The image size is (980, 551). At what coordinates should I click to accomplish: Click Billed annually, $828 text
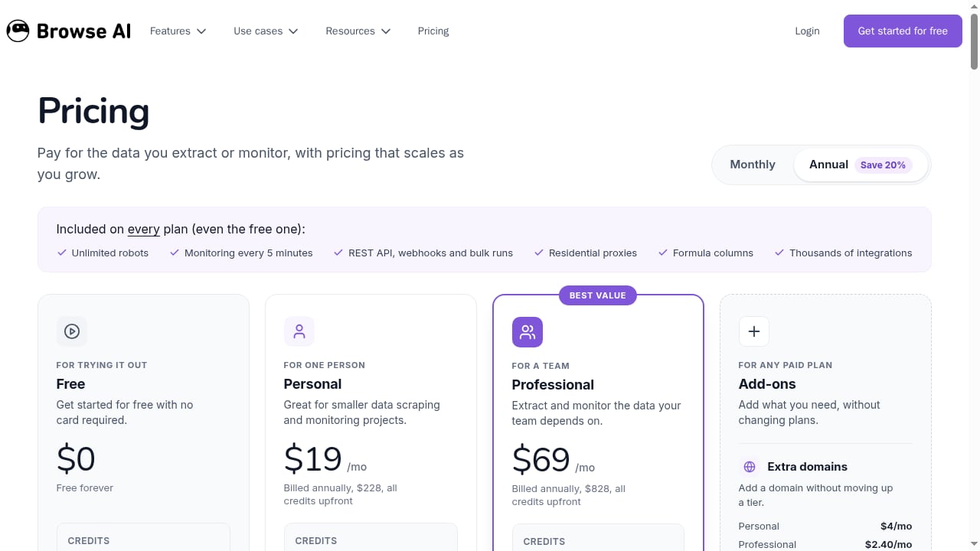pos(569,495)
